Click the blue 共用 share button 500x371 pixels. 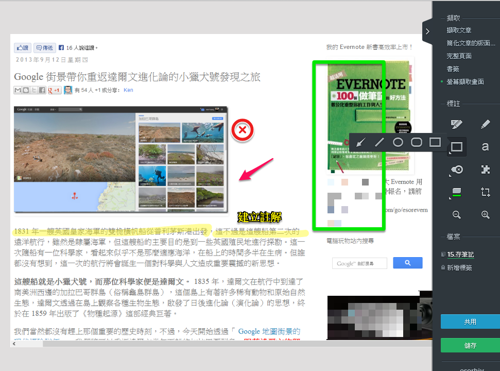[x=470, y=322]
